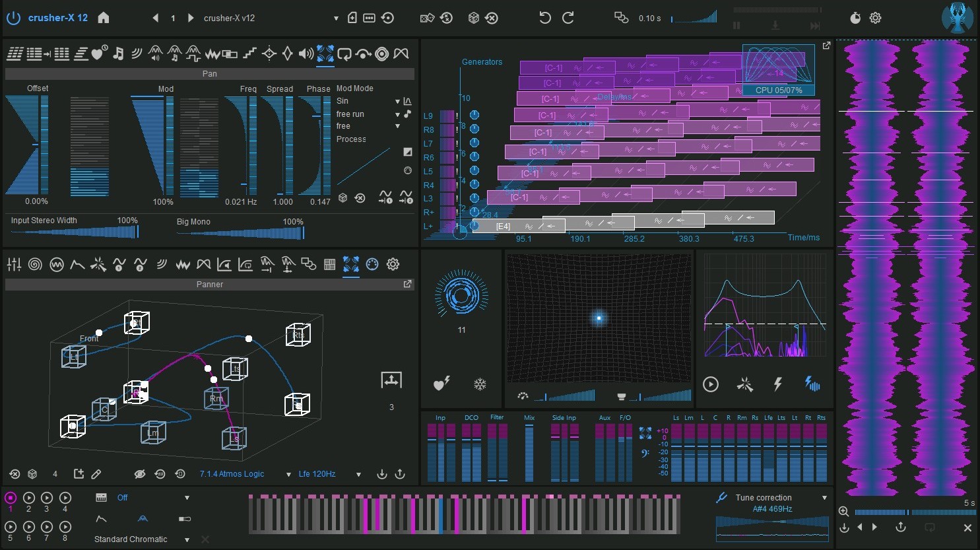The width and height of the screenshot is (980, 550).
Task: Select the mixer sliders tab in lower toolbar
Action: coord(14,265)
